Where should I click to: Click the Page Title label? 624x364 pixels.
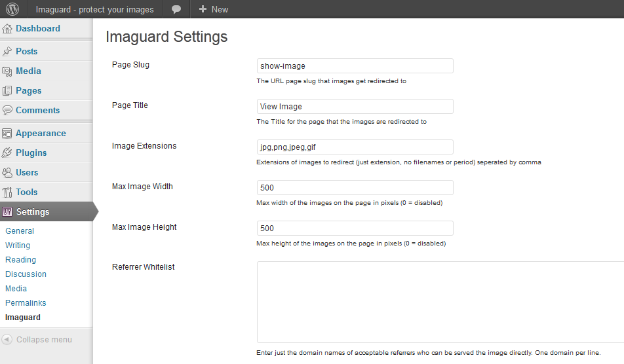(130, 105)
